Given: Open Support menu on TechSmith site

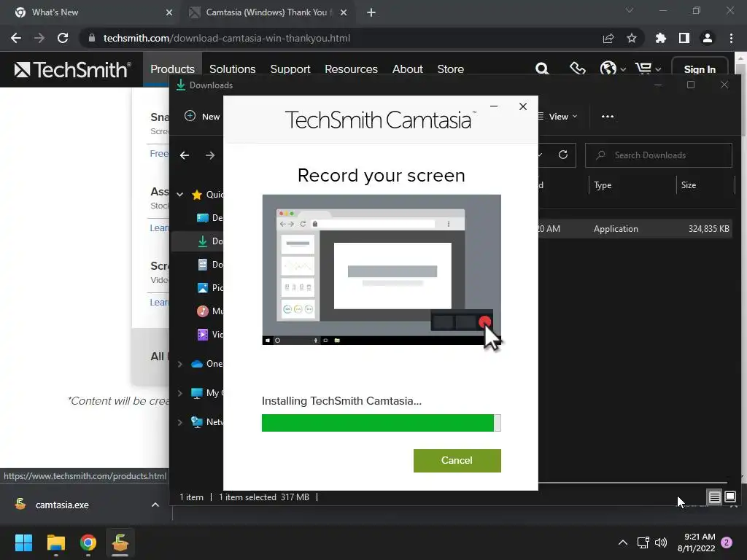Looking at the screenshot, I should tap(290, 69).
